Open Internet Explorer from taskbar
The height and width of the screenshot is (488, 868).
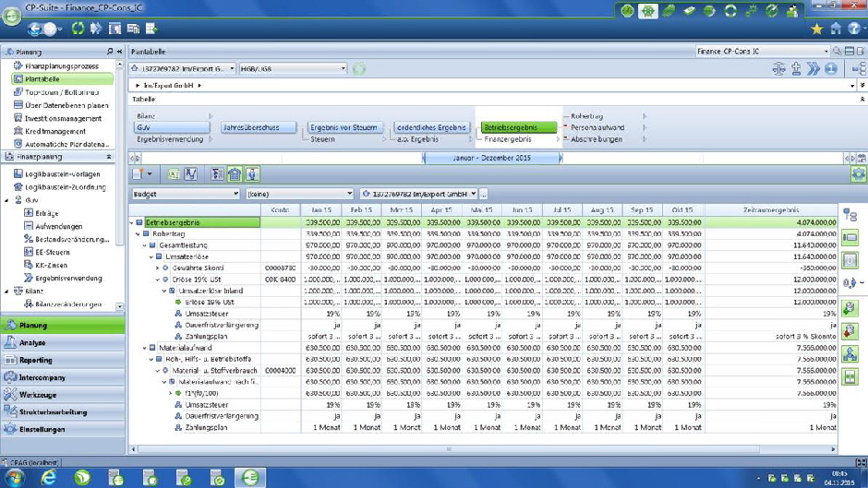(49, 478)
